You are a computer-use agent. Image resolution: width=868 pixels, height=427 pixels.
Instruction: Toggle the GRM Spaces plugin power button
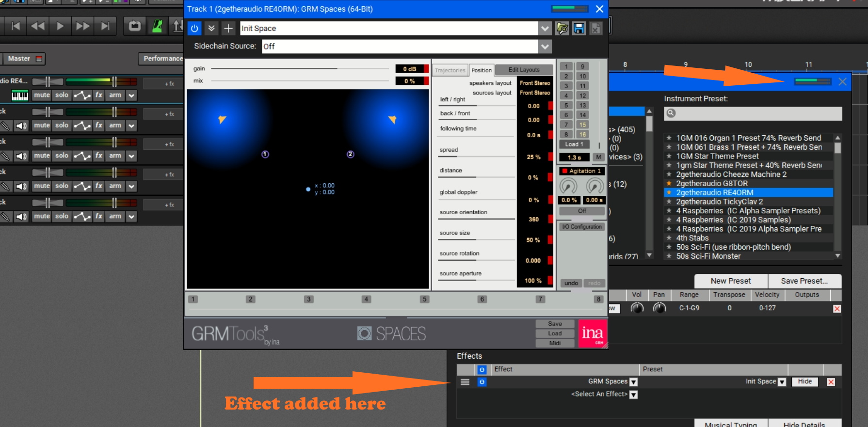click(x=194, y=28)
